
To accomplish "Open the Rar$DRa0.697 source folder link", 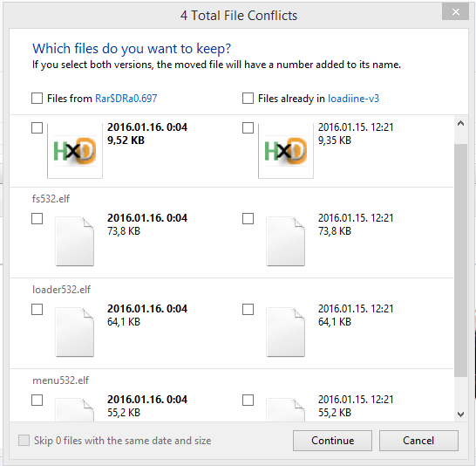I will pyautogui.click(x=126, y=99).
